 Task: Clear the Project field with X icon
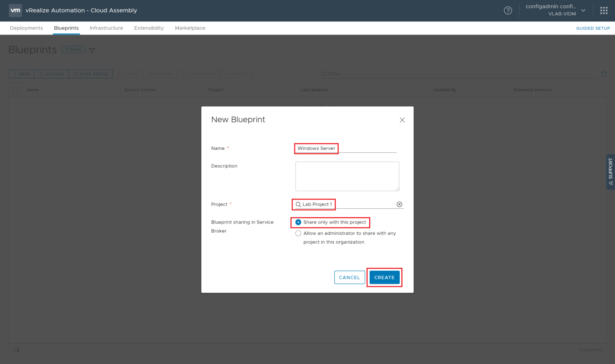pyautogui.click(x=399, y=204)
